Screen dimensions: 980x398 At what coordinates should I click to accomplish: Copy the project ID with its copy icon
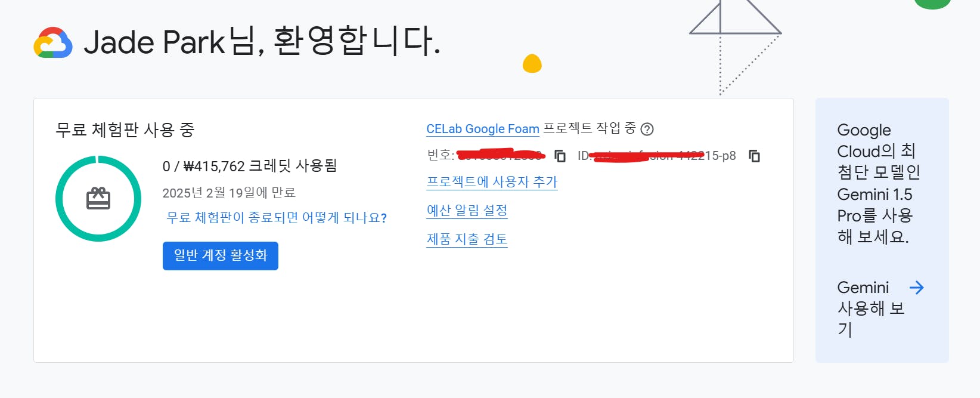754,156
